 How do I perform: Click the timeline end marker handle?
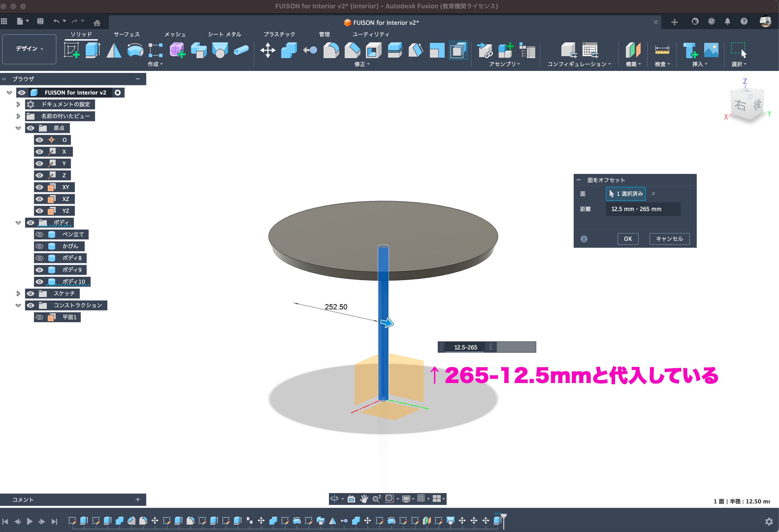[x=503, y=516]
